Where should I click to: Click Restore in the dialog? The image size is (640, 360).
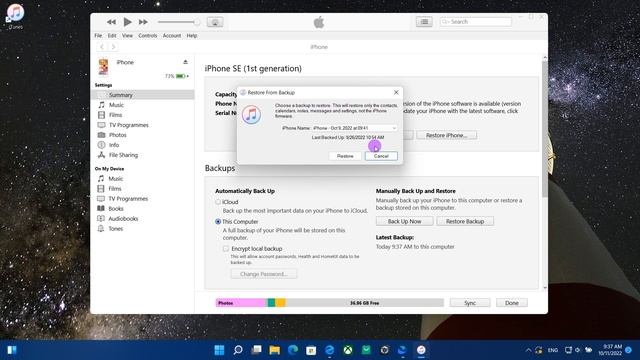click(x=345, y=156)
